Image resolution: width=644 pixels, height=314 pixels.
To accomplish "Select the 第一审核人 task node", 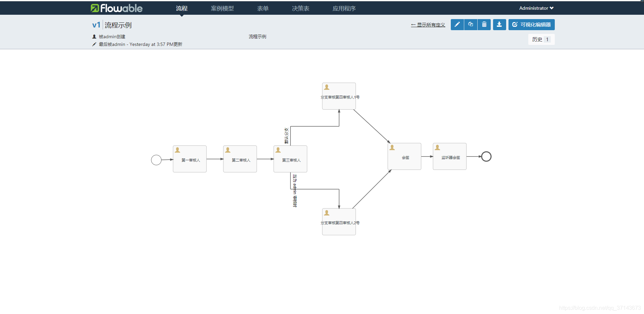I will (190, 159).
